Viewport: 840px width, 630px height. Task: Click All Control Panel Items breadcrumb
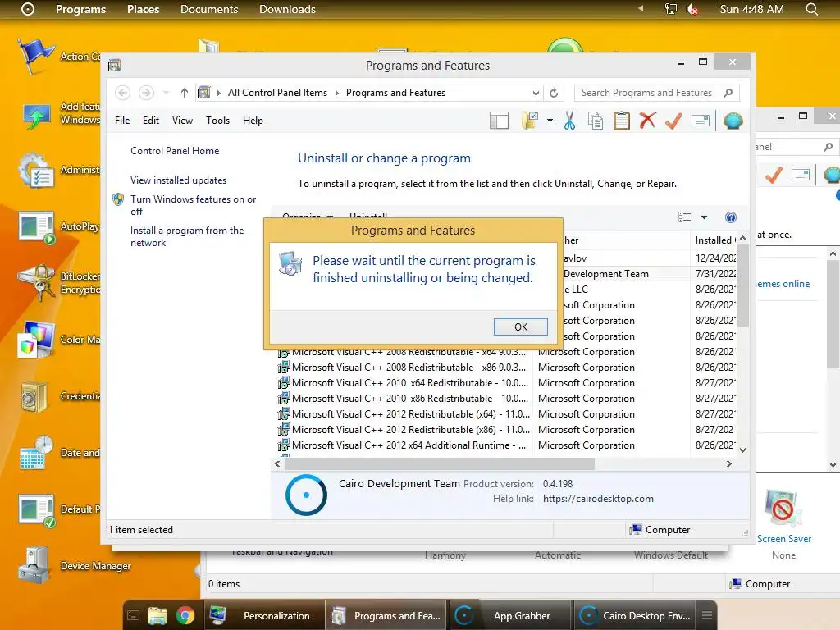[277, 93]
